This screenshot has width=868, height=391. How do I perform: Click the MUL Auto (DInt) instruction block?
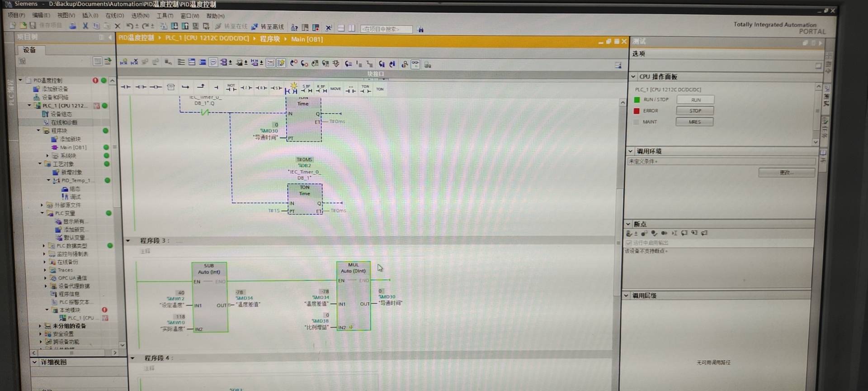coord(354,296)
